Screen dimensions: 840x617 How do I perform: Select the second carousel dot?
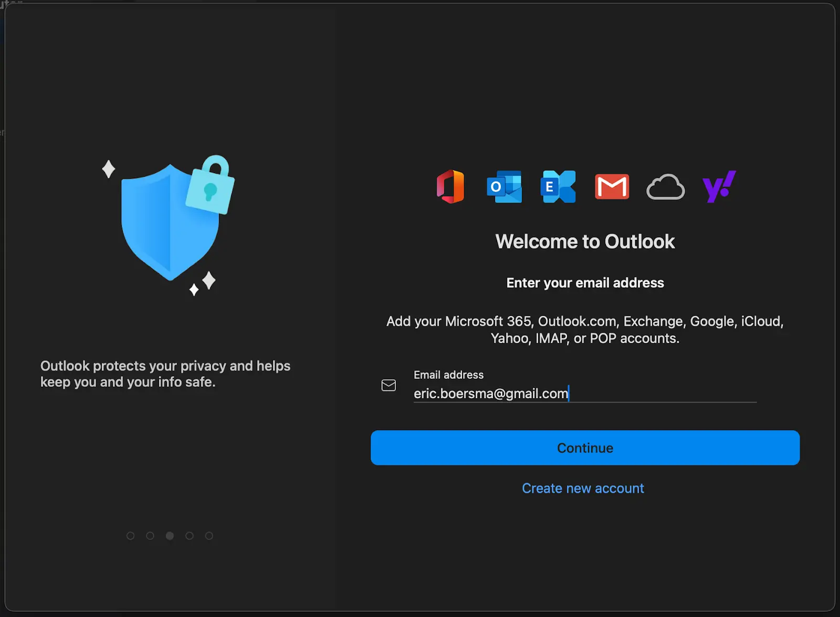coord(150,536)
